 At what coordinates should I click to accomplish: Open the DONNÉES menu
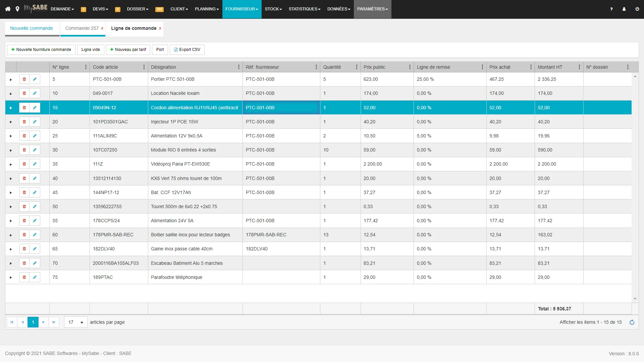point(339,9)
